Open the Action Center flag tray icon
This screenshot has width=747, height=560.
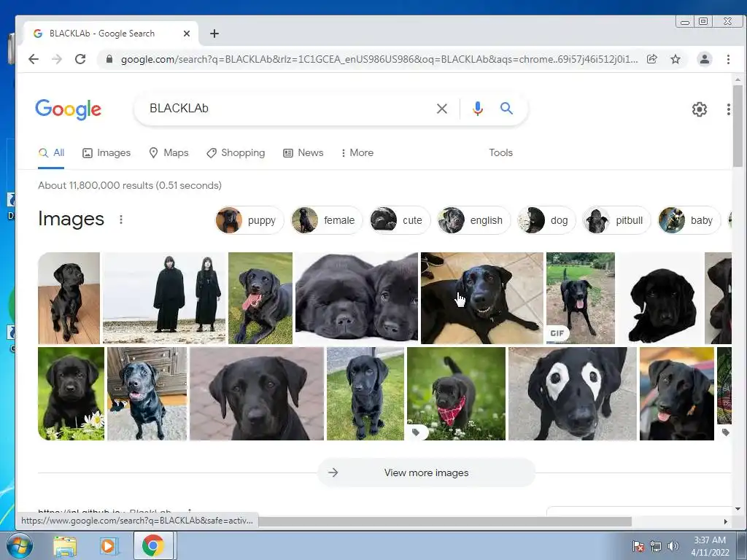[638, 546]
